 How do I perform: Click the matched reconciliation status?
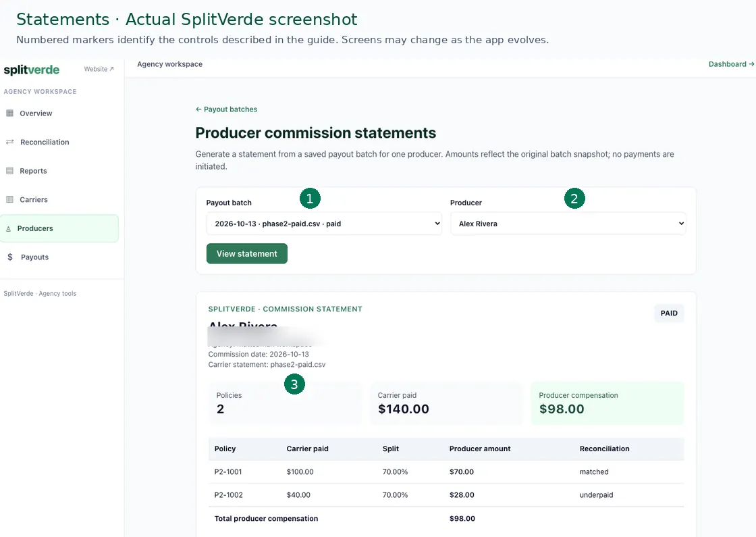pyautogui.click(x=594, y=472)
